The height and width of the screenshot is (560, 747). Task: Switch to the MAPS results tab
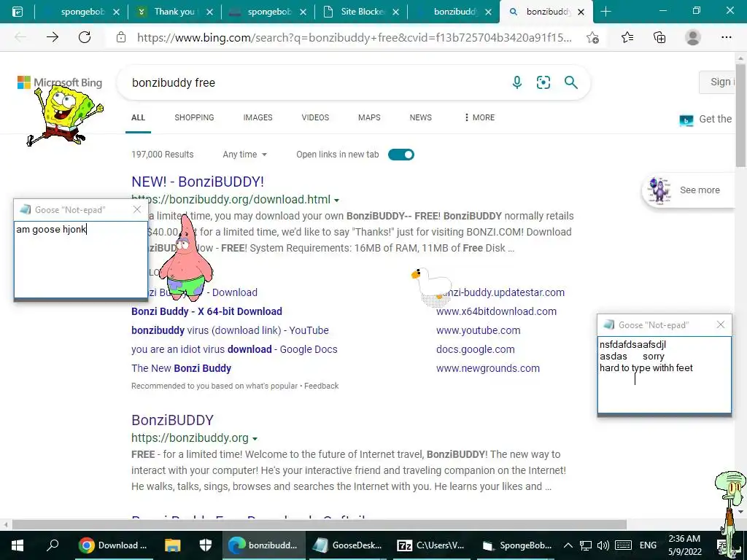click(x=369, y=117)
